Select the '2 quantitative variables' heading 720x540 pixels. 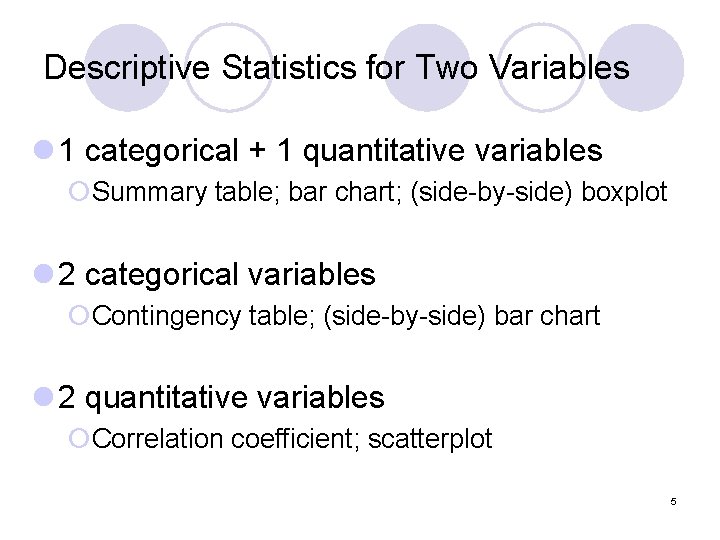click(x=221, y=398)
